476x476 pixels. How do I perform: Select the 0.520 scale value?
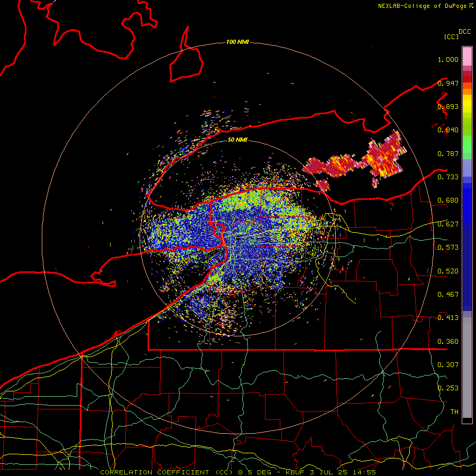click(448, 271)
